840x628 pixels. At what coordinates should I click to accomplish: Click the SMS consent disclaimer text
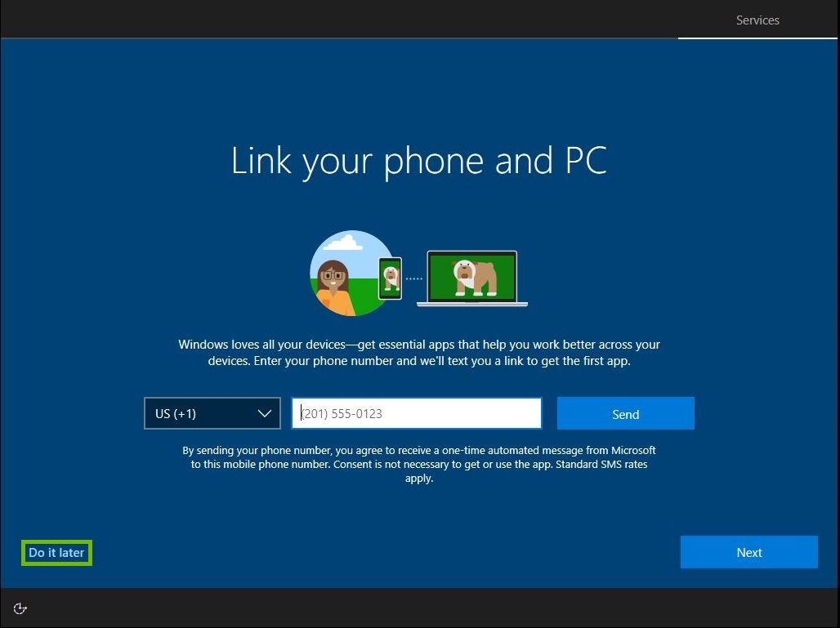pos(419,464)
